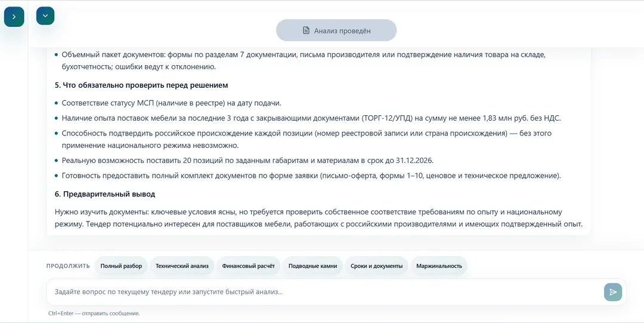Click heading '6. Предварительный вывод'
The height and width of the screenshot is (323, 644).
pyautogui.click(x=105, y=194)
